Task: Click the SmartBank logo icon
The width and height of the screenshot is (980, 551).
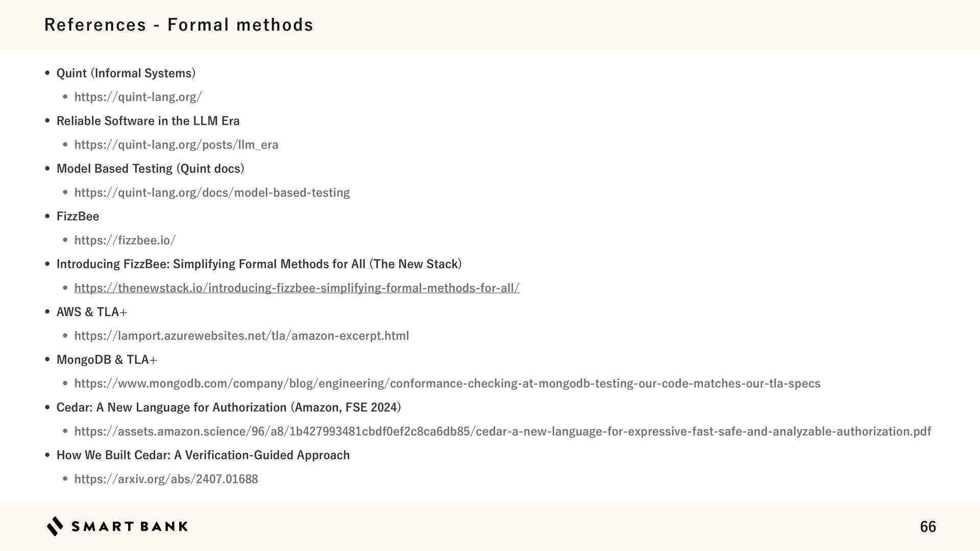Action: [55, 526]
